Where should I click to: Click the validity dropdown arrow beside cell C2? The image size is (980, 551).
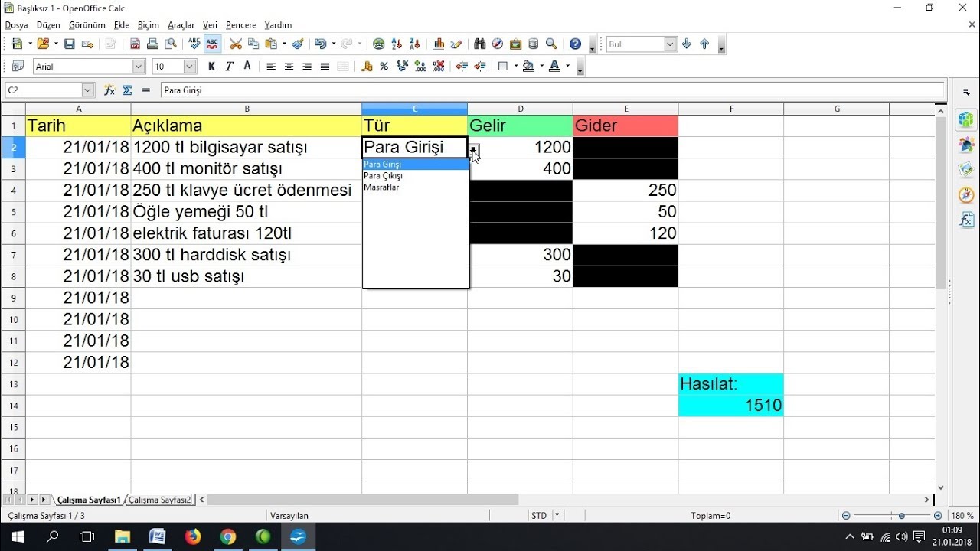click(474, 150)
